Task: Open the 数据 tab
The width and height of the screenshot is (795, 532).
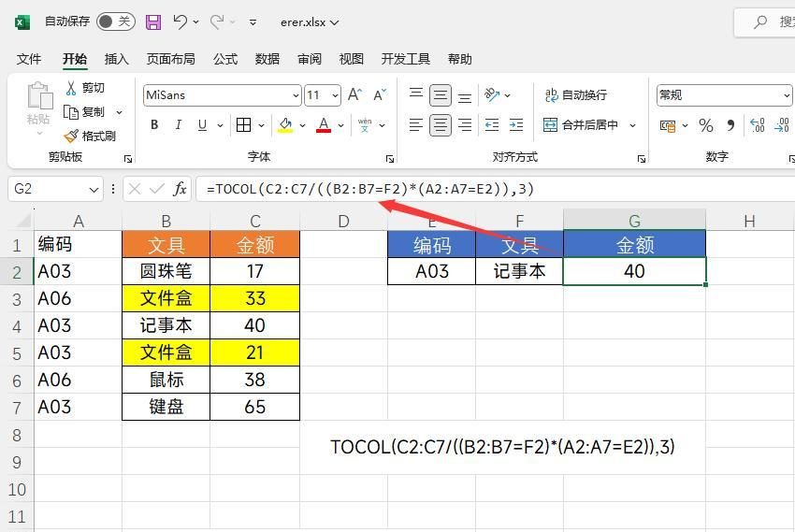Action: pos(267,59)
